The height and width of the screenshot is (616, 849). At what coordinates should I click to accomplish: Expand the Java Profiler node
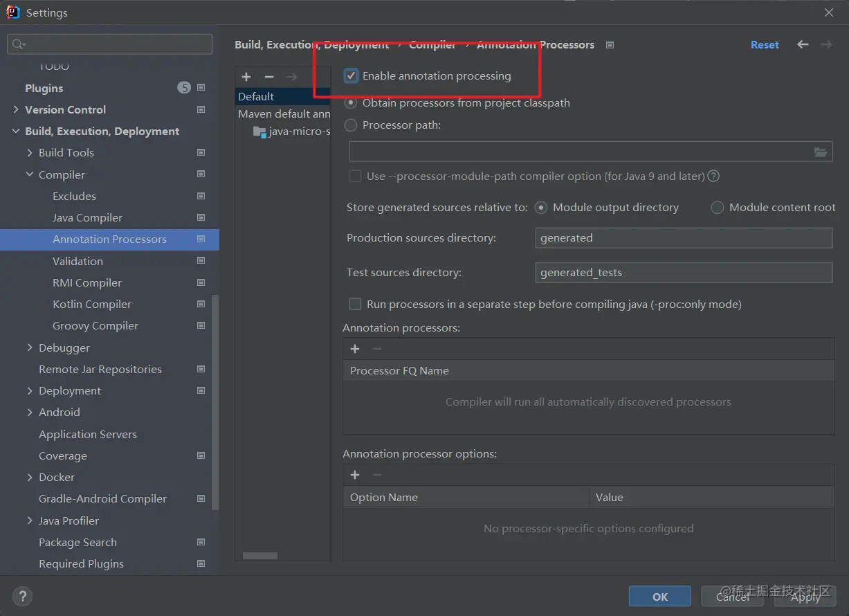tap(30, 520)
